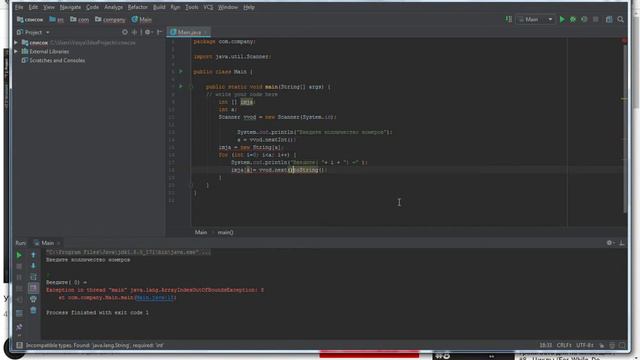Open Run panel settings gear
640x360 pixels.
click(x=609, y=242)
